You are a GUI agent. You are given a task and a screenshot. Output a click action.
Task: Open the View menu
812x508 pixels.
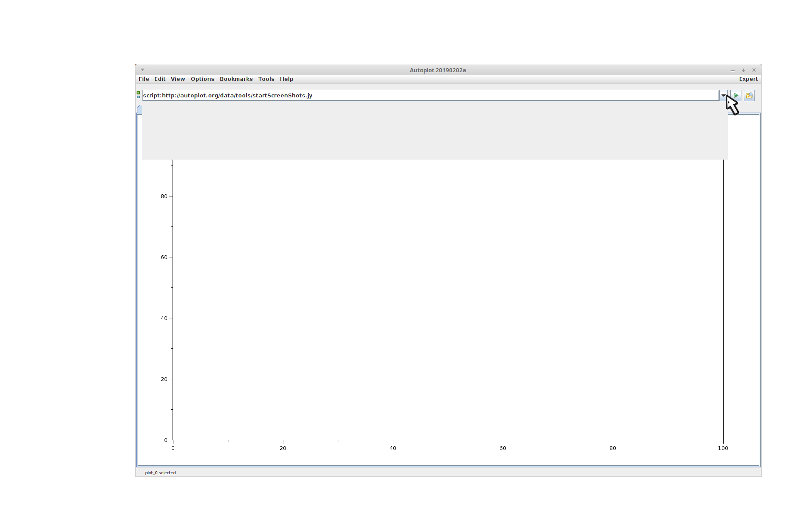point(178,79)
